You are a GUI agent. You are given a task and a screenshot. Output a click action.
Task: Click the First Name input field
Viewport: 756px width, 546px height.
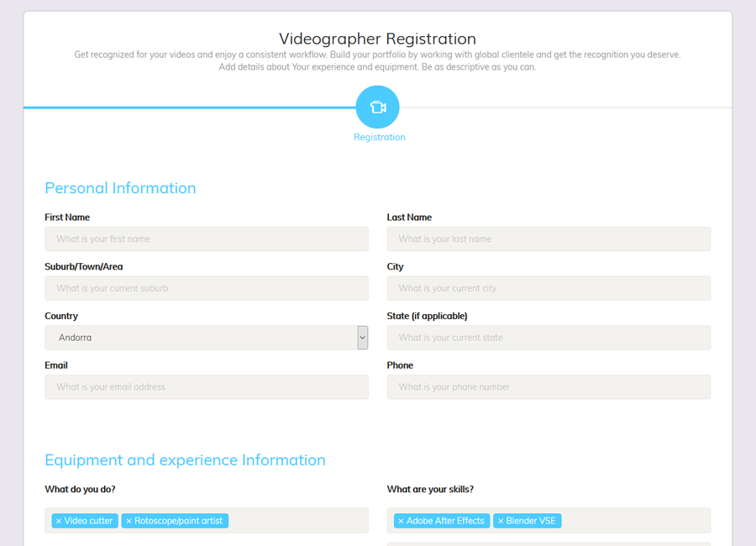[206, 239]
